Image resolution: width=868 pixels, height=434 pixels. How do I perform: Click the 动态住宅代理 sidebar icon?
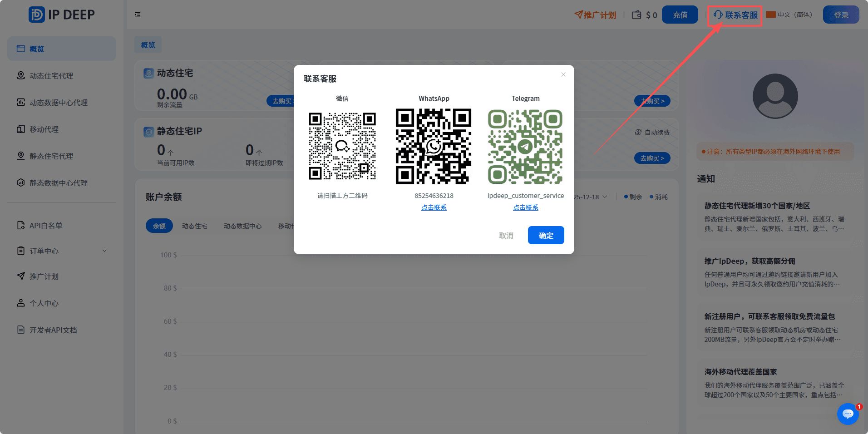click(x=21, y=75)
